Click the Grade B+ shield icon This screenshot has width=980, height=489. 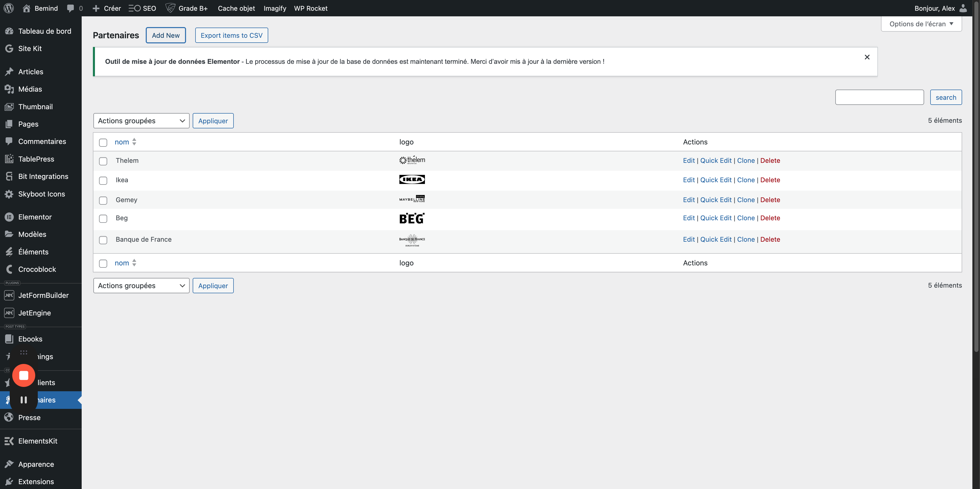click(x=170, y=8)
